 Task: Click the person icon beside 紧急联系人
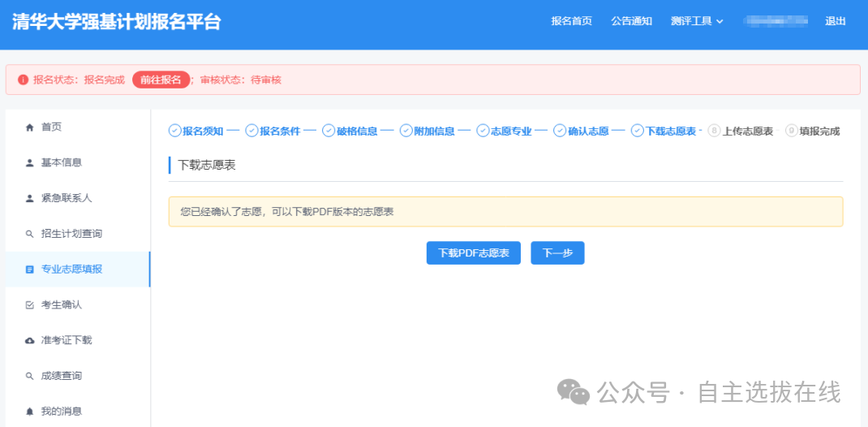coord(30,198)
